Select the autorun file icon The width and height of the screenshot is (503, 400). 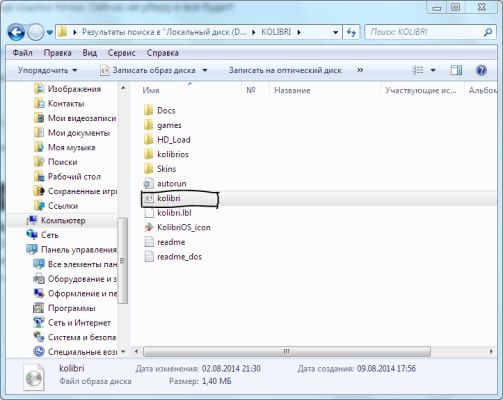click(149, 184)
